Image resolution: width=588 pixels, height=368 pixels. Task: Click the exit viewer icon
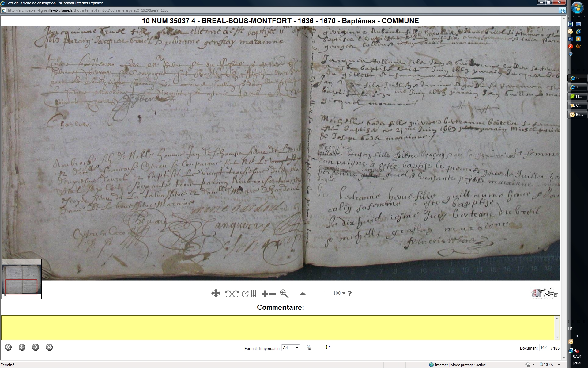[x=328, y=347]
